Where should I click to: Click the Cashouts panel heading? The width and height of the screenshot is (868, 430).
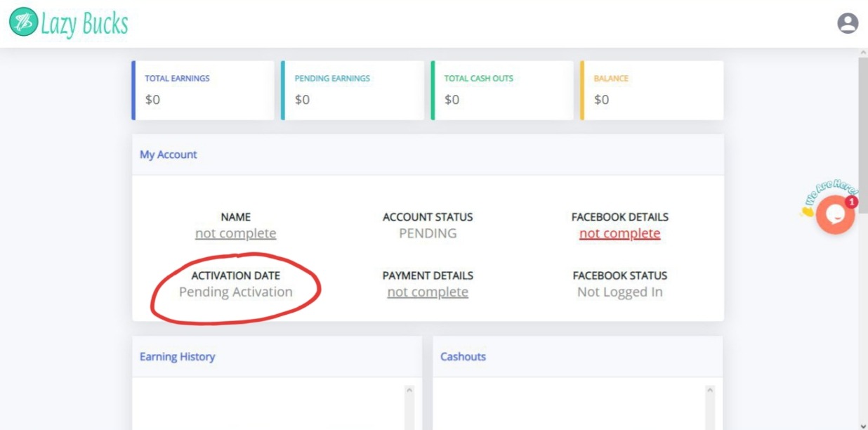click(x=463, y=357)
